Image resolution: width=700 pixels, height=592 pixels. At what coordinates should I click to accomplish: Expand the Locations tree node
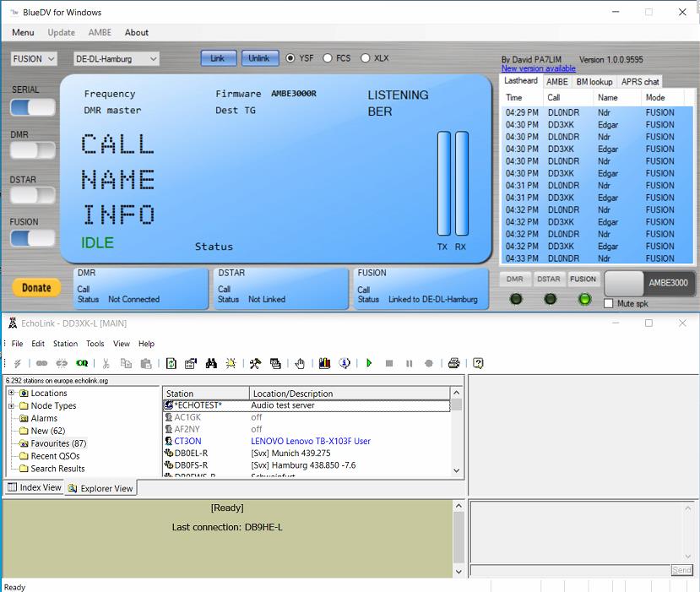11,393
